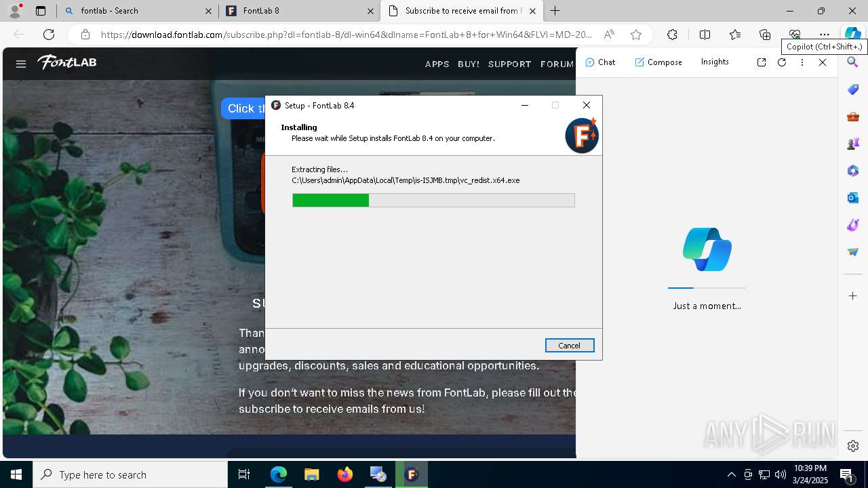The height and width of the screenshot is (488, 868).
Task: Launch Firefox from the taskbar
Action: (345, 474)
